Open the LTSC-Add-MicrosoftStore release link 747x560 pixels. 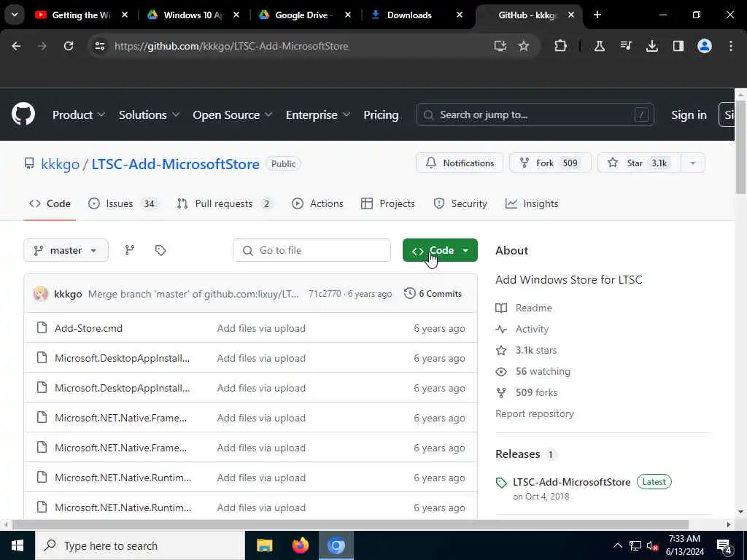tap(572, 482)
